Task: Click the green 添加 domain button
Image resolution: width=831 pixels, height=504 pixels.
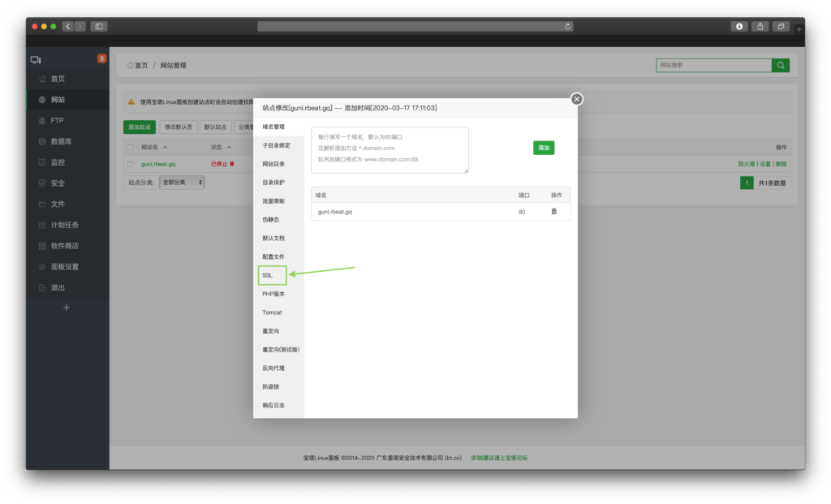Action: (544, 148)
